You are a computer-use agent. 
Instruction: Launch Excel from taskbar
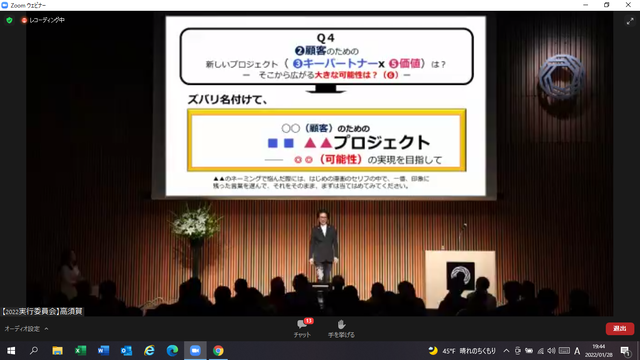click(80, 351)
